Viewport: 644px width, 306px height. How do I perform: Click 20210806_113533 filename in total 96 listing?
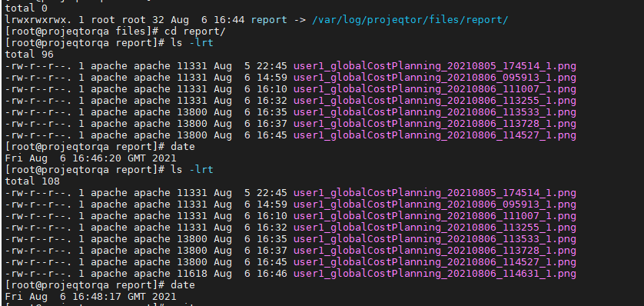coord(434,111)
